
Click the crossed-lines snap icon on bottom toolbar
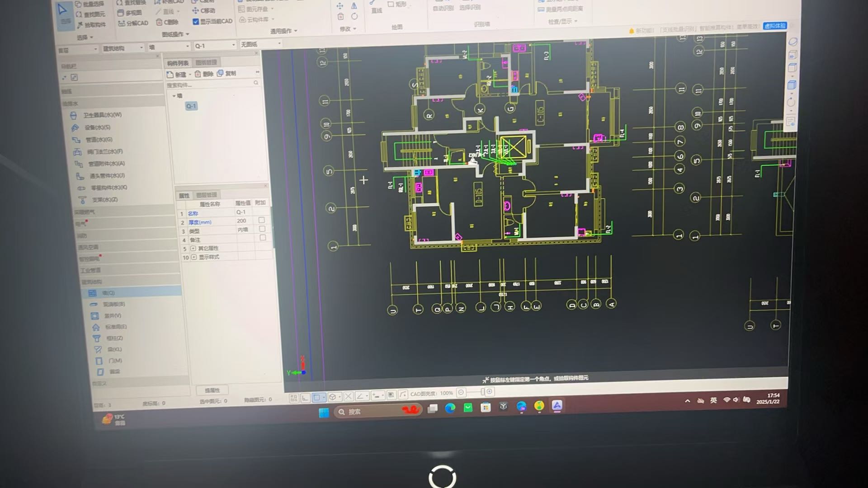click(x=348, y=397)
